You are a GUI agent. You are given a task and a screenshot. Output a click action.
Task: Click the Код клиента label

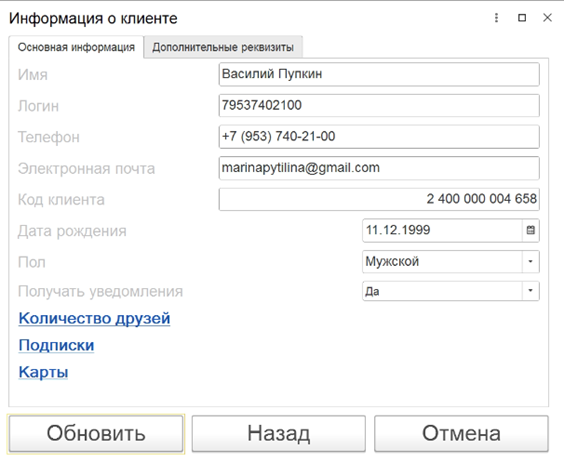pos(61,200)
